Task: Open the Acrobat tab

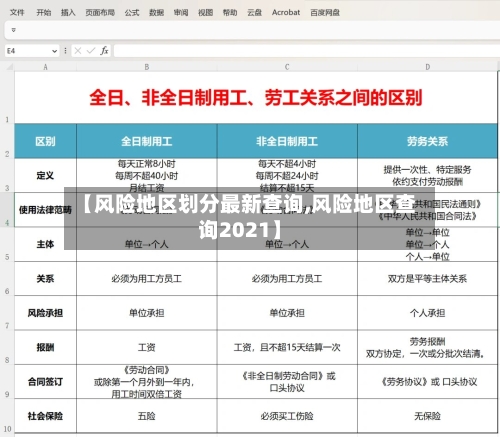Action: [286, 13]
